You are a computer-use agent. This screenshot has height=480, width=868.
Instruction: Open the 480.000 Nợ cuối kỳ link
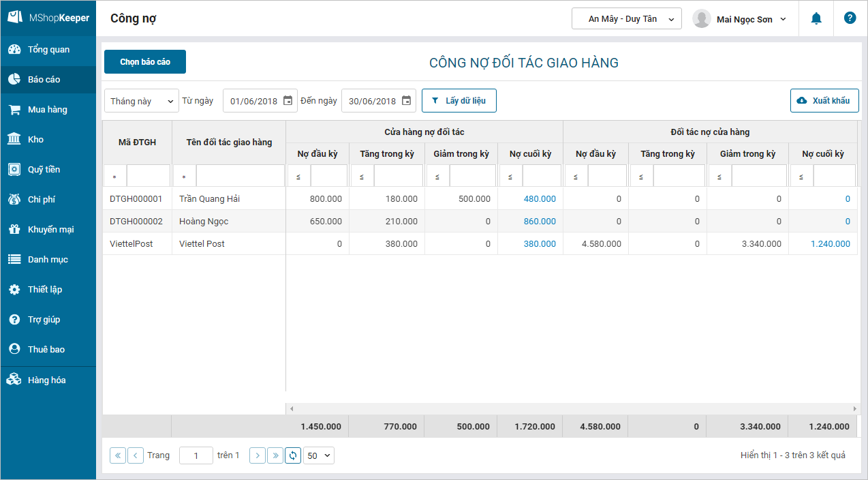pyautogui.click(x=540, y=199)
